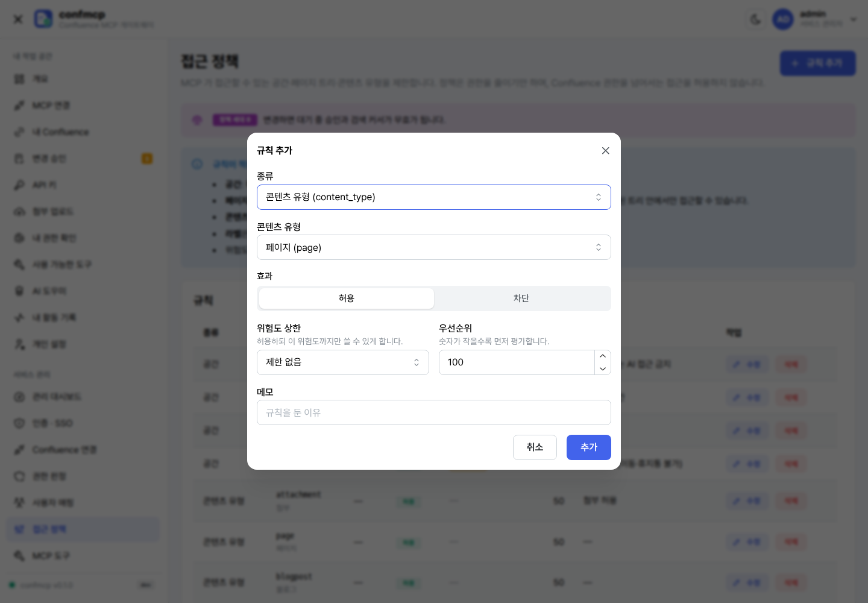Viewport: 868px width, 603px height.
Task: Click the blue 추가 button
Action: pos(589,447)
